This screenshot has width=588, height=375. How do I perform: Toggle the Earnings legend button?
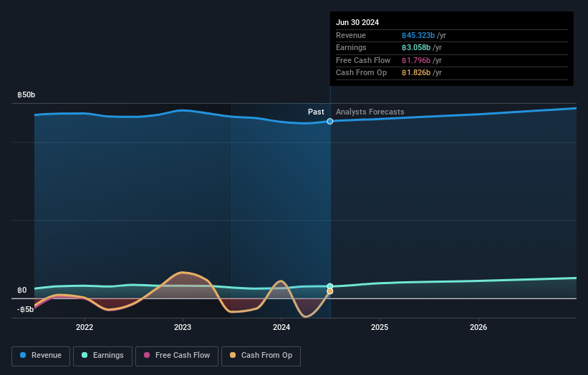click(102, 356)
